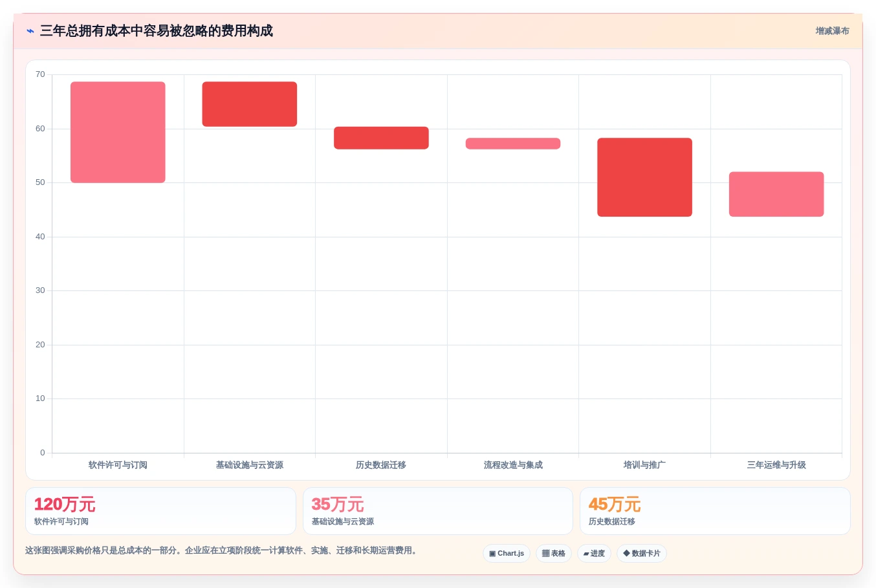Click the chart title 三年总拥有成本中容易被忽略的费用构成
Viewport: 876px width, 588px height.
point(157,31)
